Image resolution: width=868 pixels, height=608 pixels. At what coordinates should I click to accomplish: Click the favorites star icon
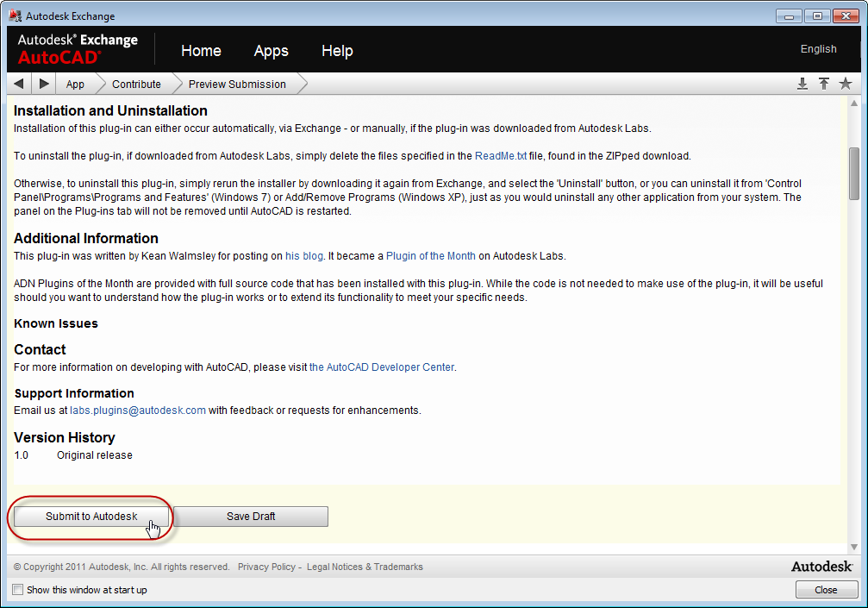click(x=846, y=84)
